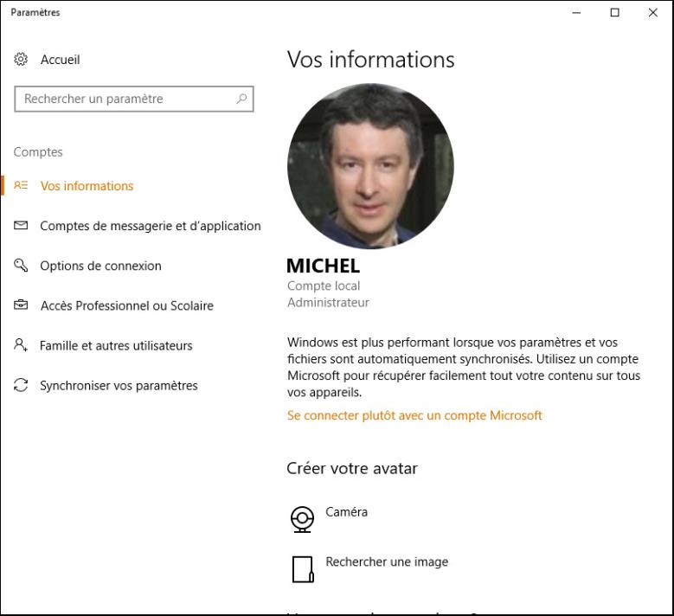674x616 pixels.
Task: Click the briefcase icon for work access
Action: [x=22, y=305]
